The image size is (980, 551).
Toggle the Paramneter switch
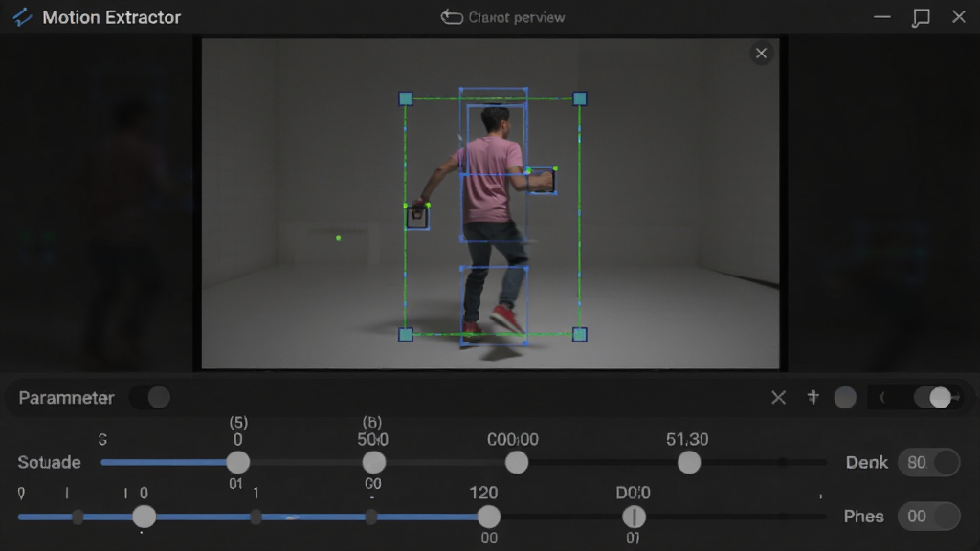(150, 397)
